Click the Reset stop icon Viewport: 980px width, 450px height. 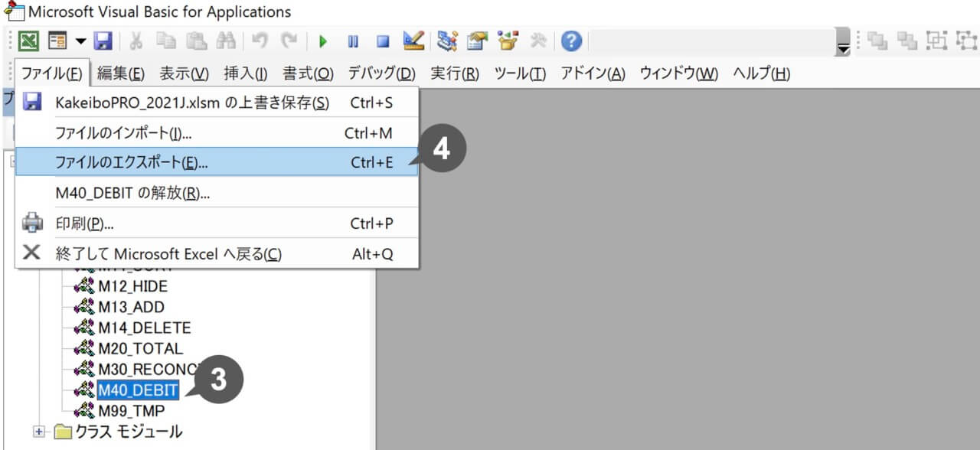point(383,41)
